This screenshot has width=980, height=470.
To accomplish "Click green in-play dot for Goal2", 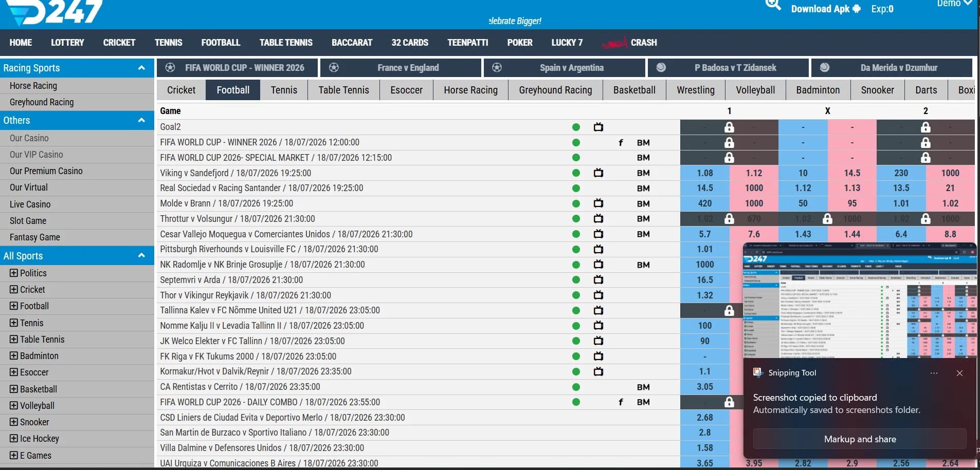I will point(576,127).
